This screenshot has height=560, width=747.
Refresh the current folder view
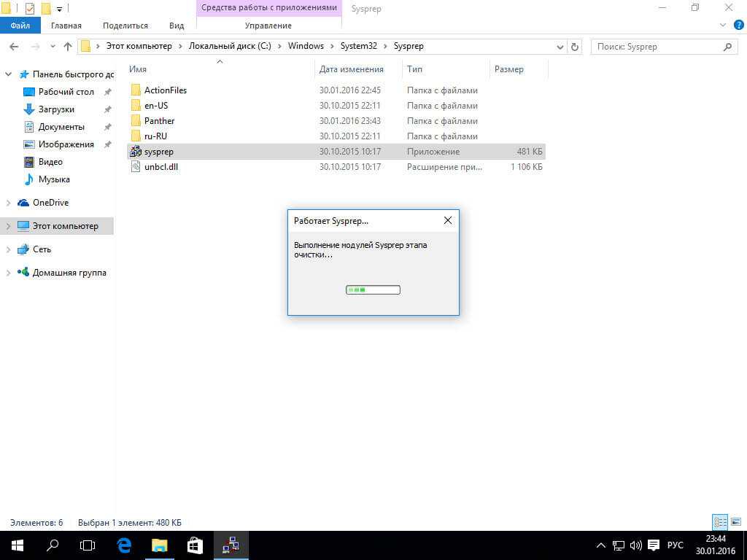[x=575, y=47]
